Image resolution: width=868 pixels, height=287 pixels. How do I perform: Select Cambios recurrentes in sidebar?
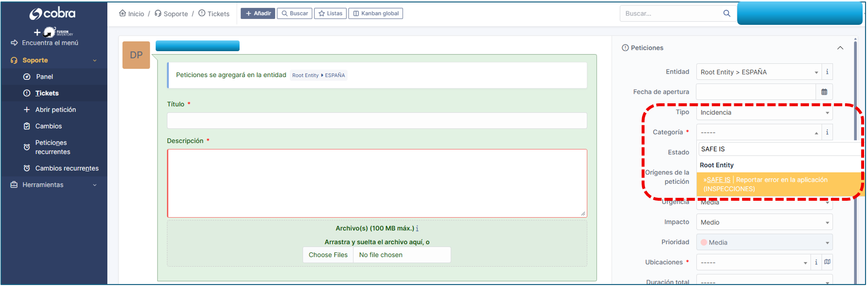67,168
